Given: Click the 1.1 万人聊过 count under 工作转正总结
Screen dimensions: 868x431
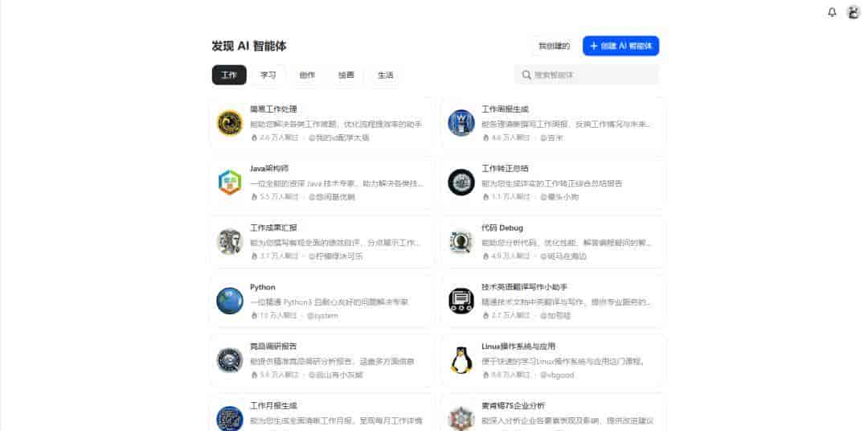Looking at the screenshot, I should tap(510, 197).
